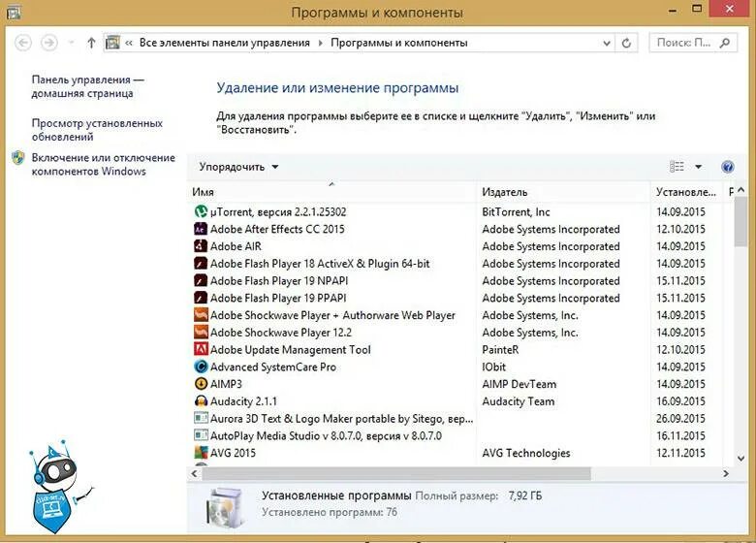Click the Forward navigation arrow
The image size is (756, 543).
coord(49,43)
